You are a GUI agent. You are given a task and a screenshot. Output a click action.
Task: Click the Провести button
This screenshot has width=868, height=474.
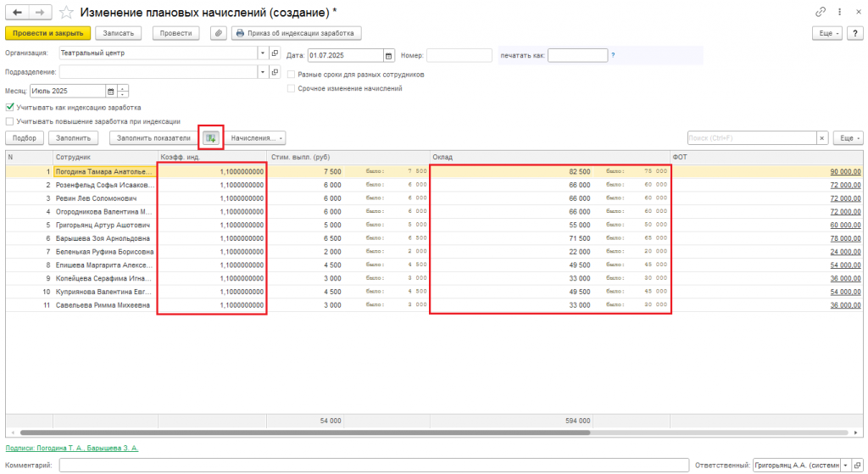(x=175, y=33)
